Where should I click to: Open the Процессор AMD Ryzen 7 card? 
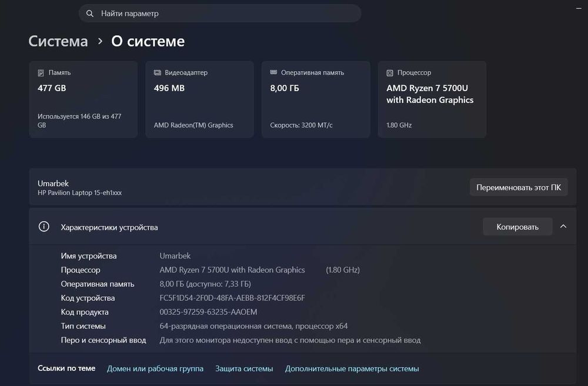point(432,99)
